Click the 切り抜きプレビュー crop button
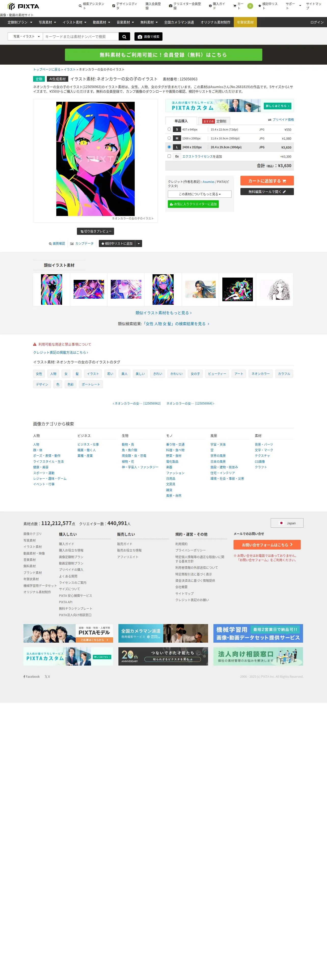The image size is (327, 980). pyautogui.click(x=96, y=231)
